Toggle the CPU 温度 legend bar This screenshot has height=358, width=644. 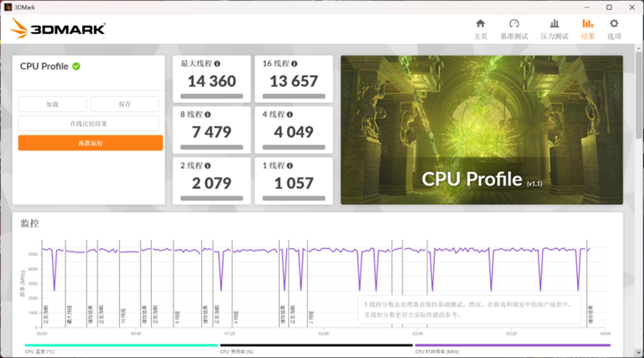pos(121,345)
